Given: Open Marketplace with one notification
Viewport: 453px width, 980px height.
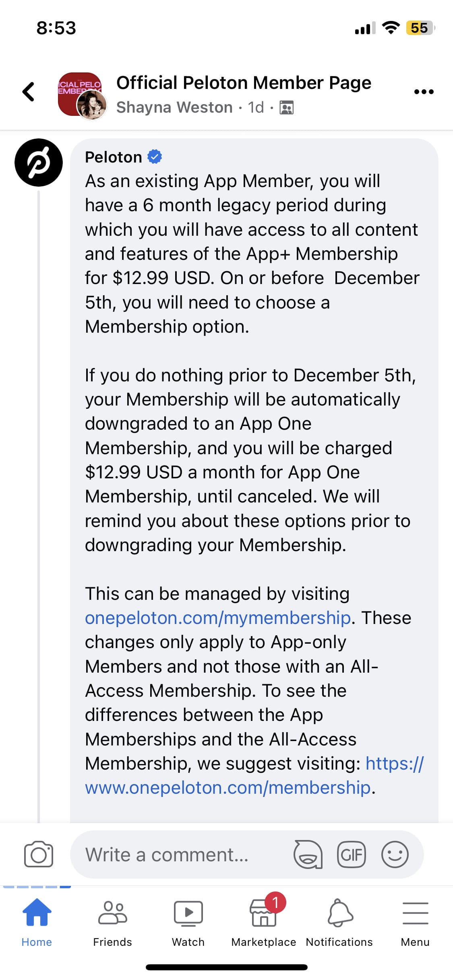Looking at the screenshot, I should pos(264,922).
